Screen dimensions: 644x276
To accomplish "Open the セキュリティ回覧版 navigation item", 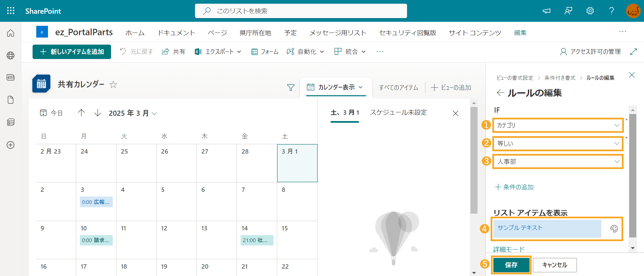I will point(408,33).
